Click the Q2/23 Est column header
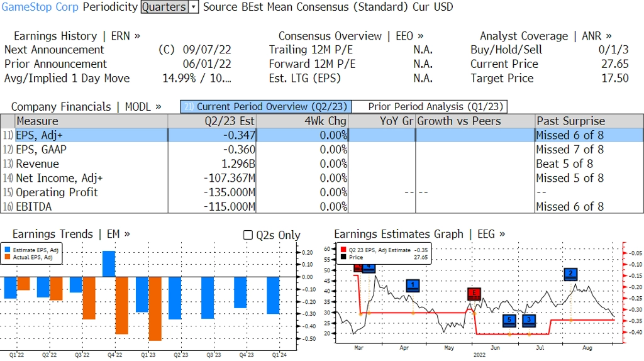This screenshot has height=361, width=644. click(212, 121)
